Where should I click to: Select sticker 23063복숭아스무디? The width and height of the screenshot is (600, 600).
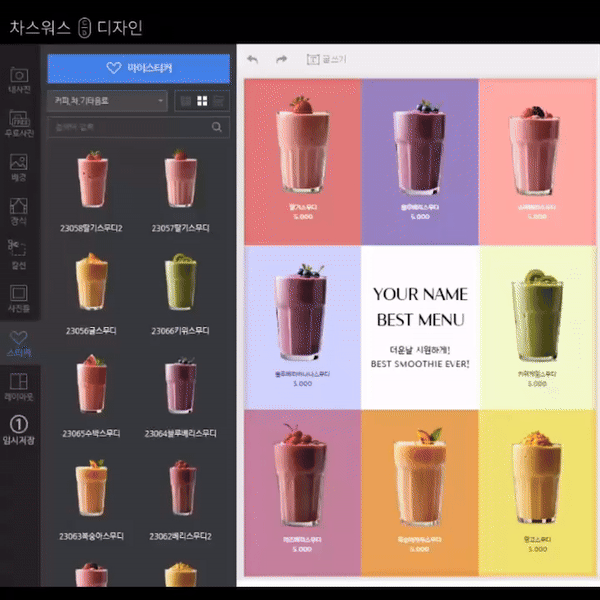(x=91, y=499)
